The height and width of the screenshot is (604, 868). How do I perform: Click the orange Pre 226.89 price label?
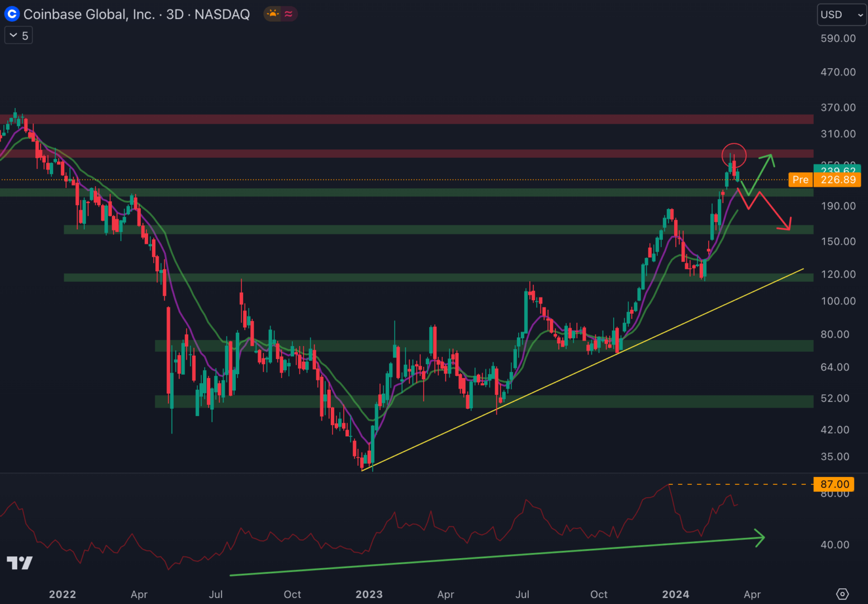click(824, 180)
